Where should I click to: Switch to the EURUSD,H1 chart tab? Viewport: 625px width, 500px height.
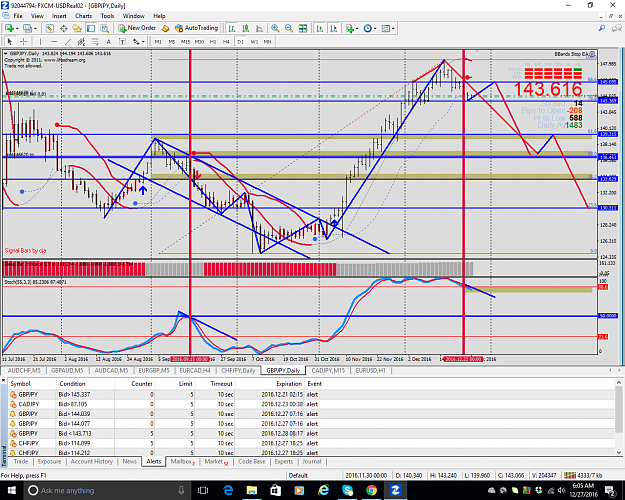pos(370,370)
